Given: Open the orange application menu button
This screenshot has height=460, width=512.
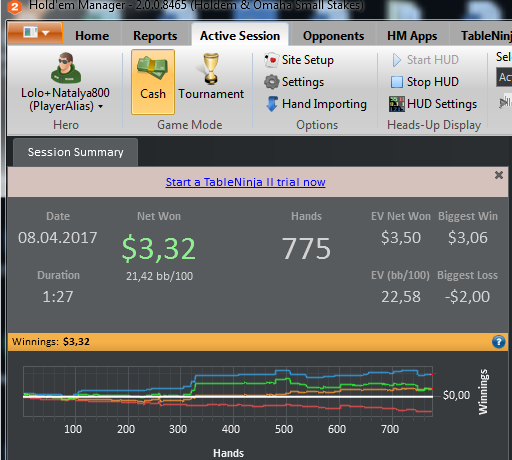Looking at the screenshot, I should [x=35, y=33].
